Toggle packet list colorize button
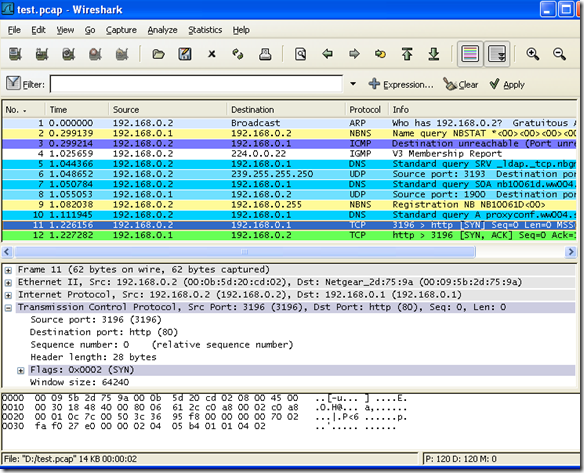The width and height of the screenshot is (584, 473). tap(470, 54)
